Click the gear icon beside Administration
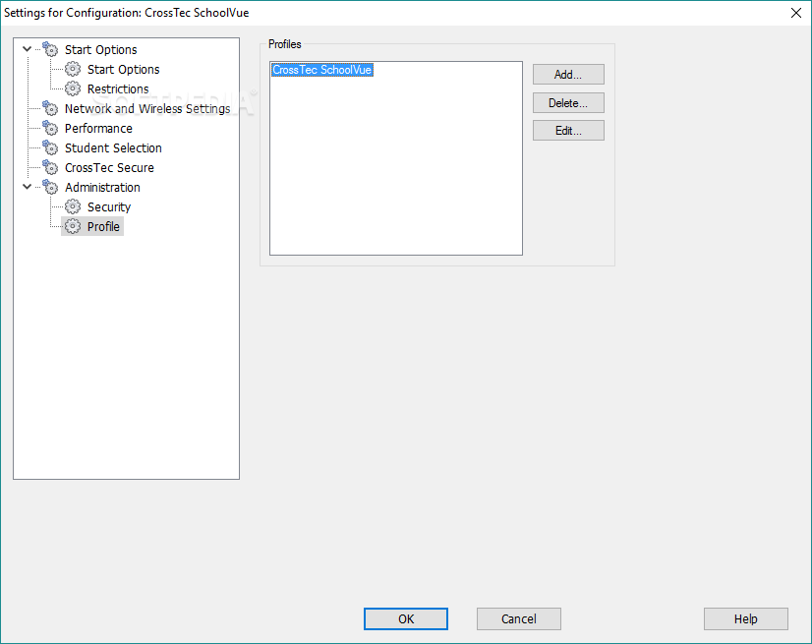 (50, 187)
